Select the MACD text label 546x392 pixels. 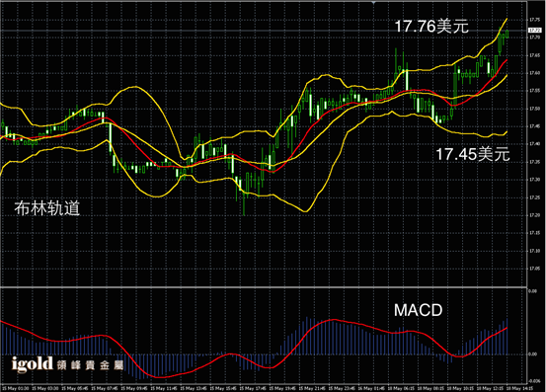tap(418, 310)
